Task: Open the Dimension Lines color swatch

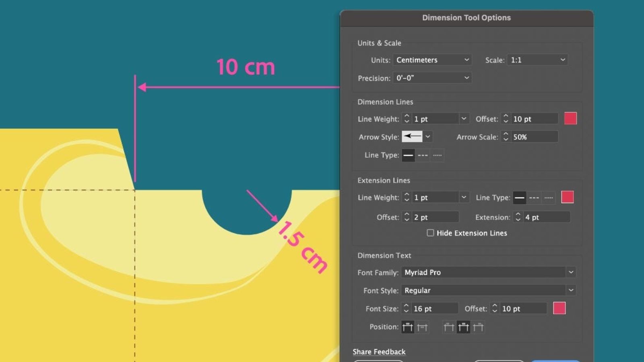Action: 570,119
